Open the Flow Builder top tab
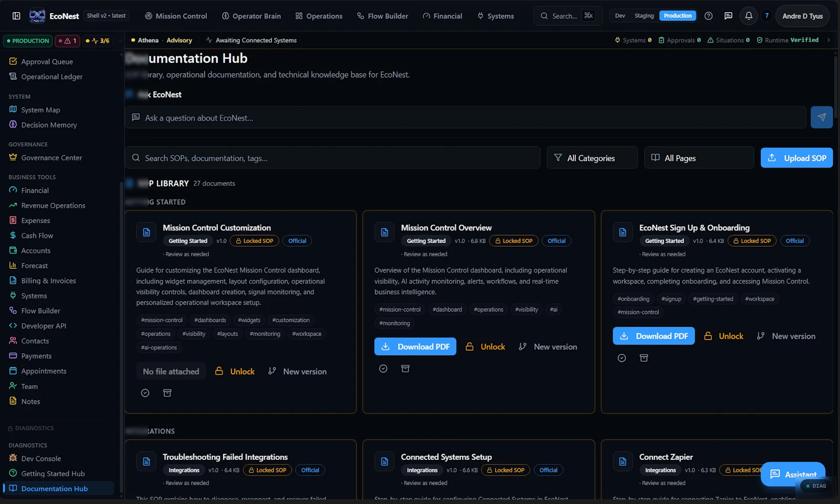The image size is (840, 504). click(382, 16)
